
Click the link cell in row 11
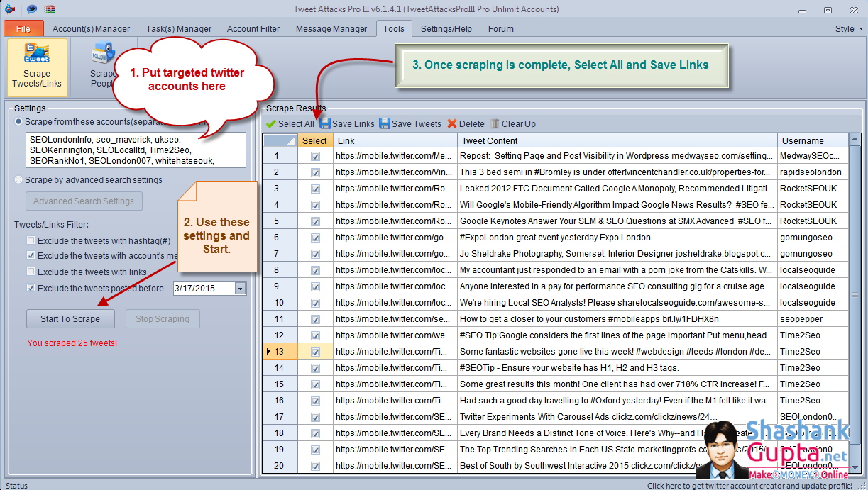[395, 319]
